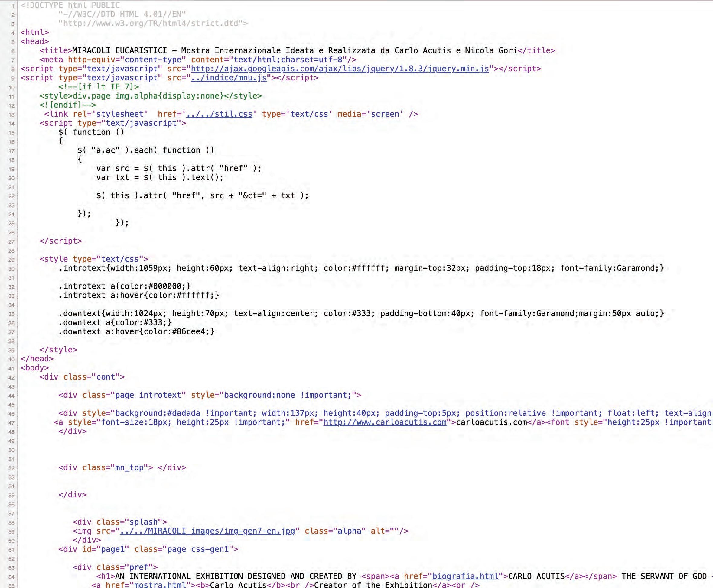
Task: Open the ../indice/mnu.js source link
Action: [229, 78]
